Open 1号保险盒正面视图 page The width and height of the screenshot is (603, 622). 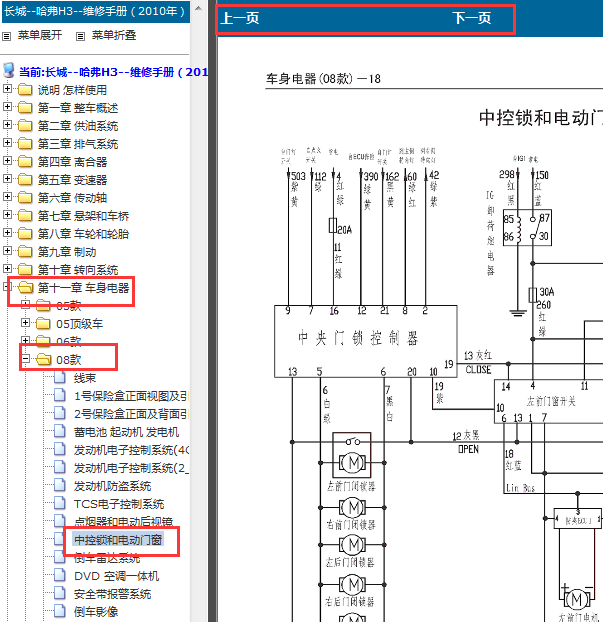click(131, 396)
